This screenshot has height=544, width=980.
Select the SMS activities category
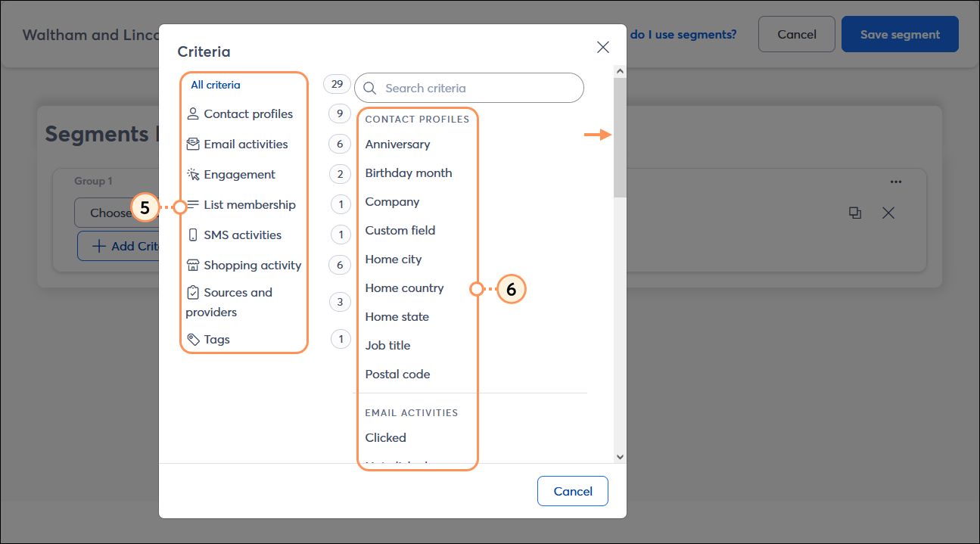[x=234, y=235]
